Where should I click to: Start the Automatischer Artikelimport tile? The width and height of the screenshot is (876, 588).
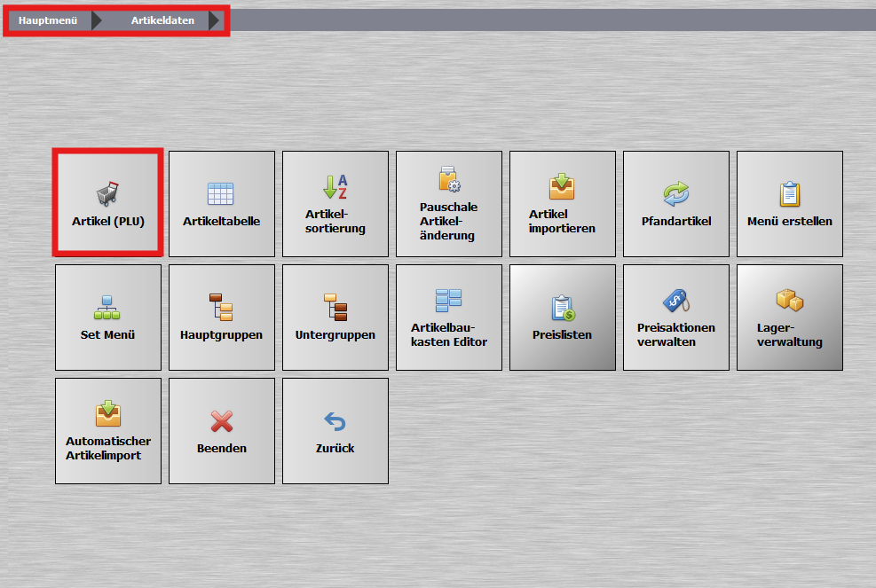[107, 431]
